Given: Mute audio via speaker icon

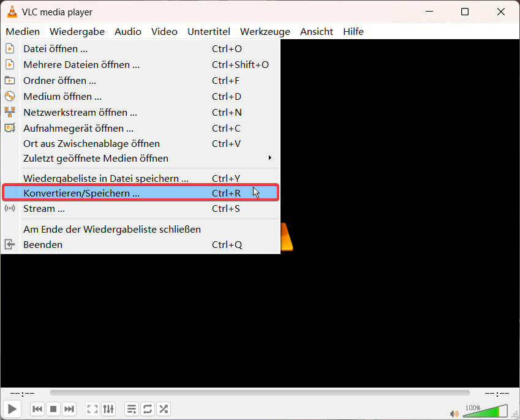Looking at the screenshot, I should point(454,413).
